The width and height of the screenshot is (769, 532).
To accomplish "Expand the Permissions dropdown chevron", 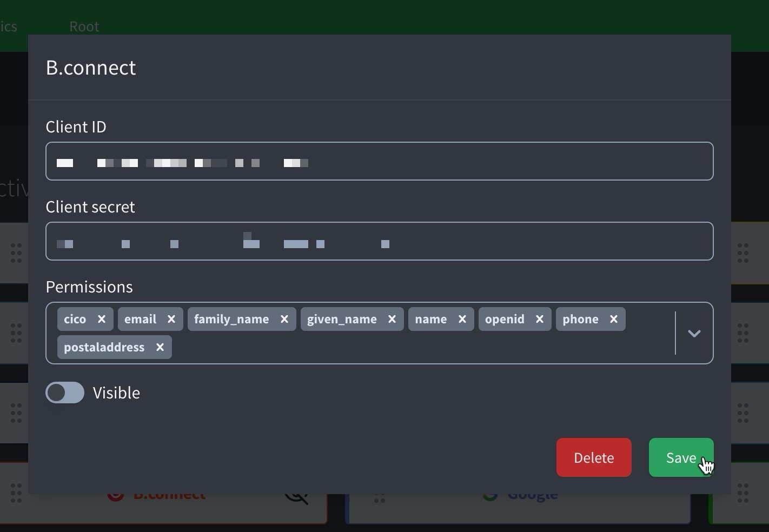I will [x=694, y=333].
